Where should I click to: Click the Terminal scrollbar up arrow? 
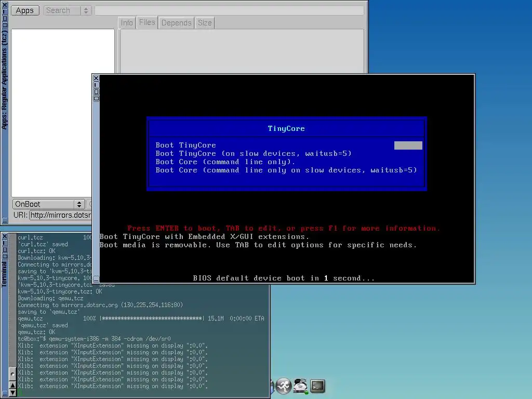(x=12, y=385)
